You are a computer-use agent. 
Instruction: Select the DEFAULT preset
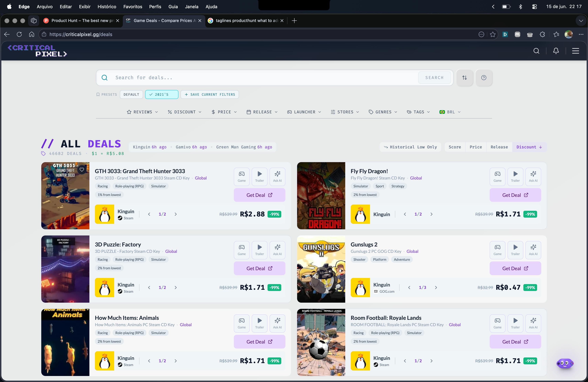coord(131,94)
